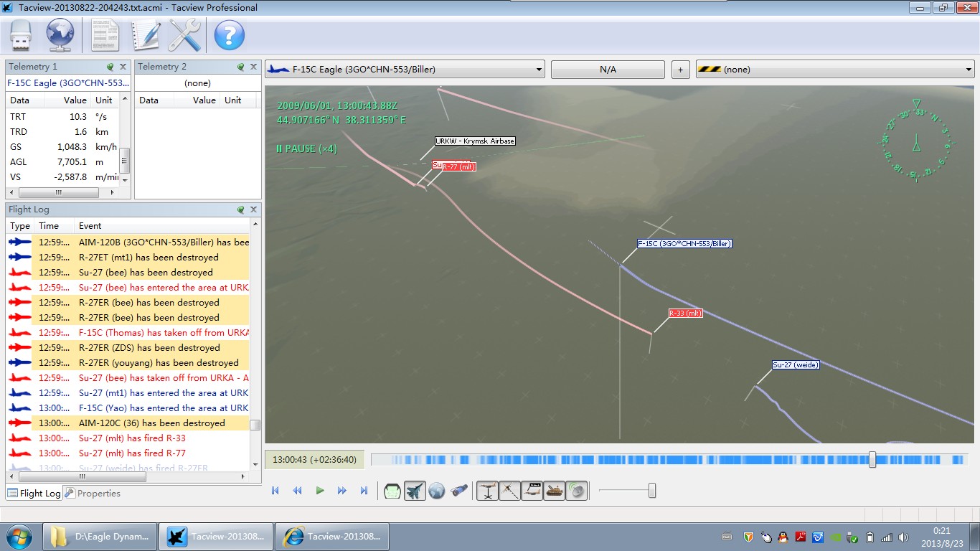The width and height of the screenshot is (980, 551).
Task: Open the D:\Eagle Dynam... folder taskbar item
Action: pos(100,536)
